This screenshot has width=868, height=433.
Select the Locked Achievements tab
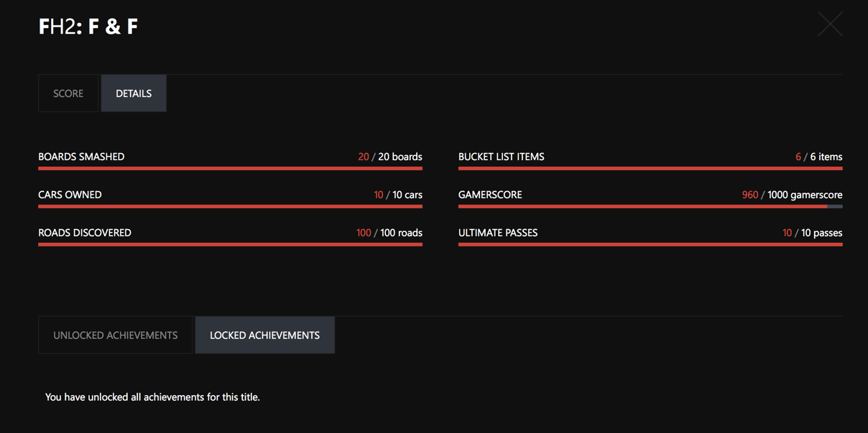264,335
